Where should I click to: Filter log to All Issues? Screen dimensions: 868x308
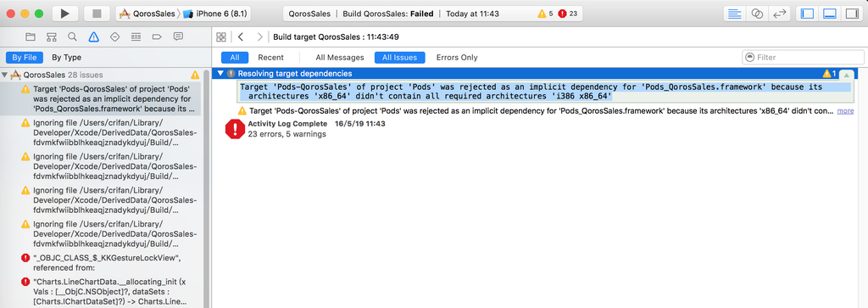[400, 57]
